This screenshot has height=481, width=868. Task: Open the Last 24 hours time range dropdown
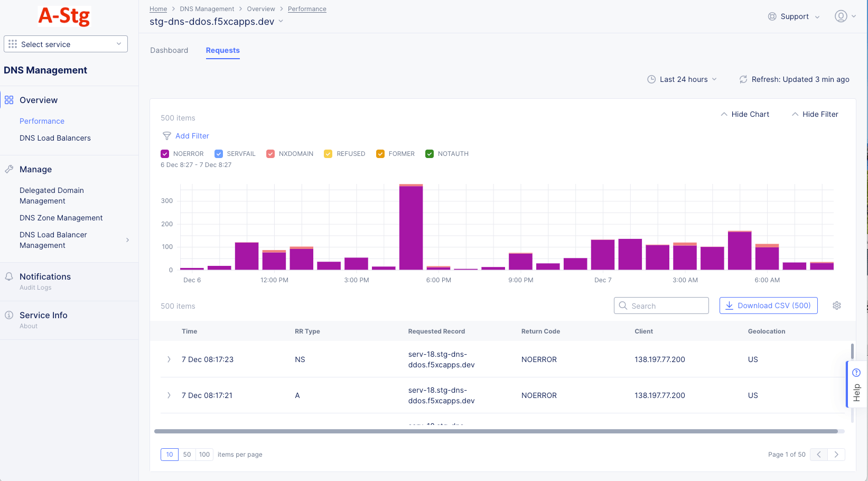pyautogui.click(x=682, y=79)
